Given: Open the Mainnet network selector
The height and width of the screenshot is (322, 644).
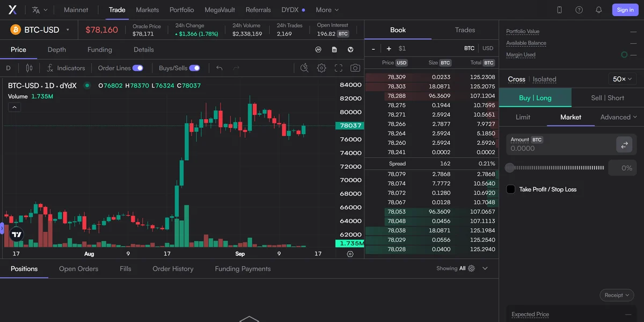Looking at the screenshot, I should click(x=76, y=10).
